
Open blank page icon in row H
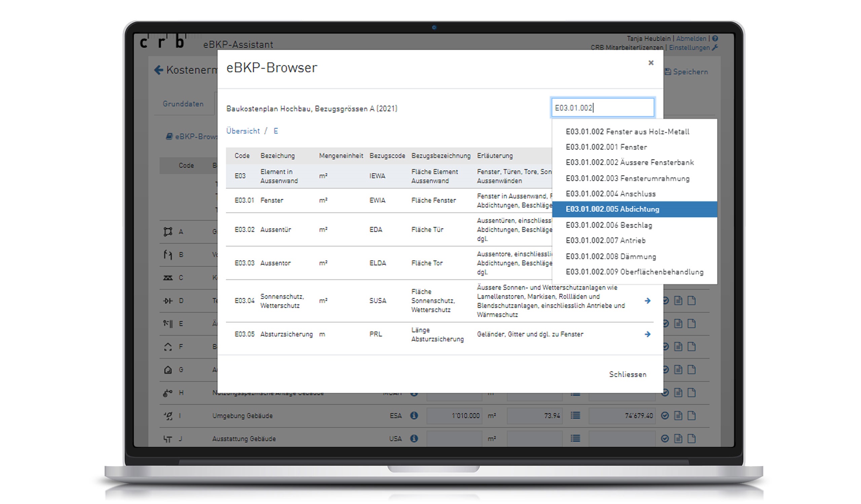pyautogui.click(x=691, y=393)
